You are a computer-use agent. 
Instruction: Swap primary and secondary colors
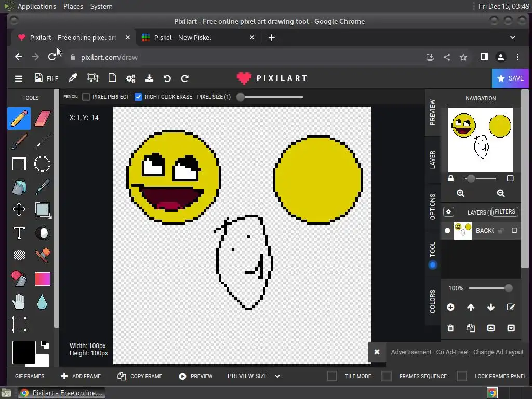[45, 345]
